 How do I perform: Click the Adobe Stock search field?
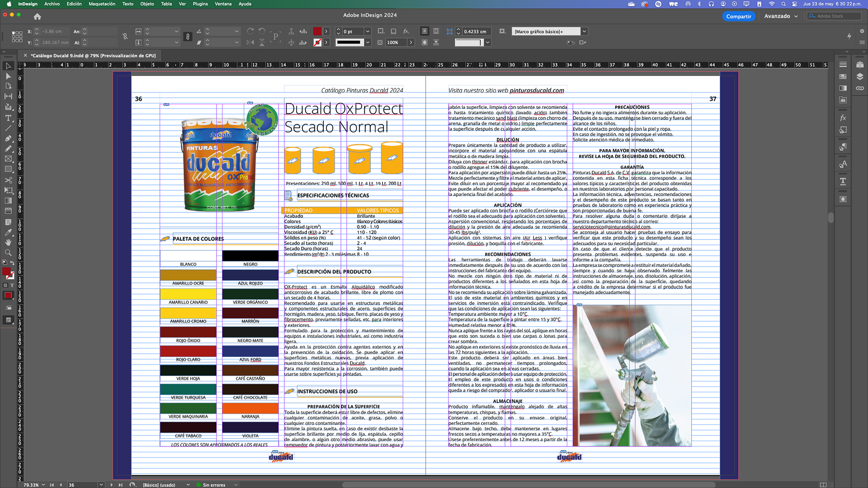click(x=835, y=16)
